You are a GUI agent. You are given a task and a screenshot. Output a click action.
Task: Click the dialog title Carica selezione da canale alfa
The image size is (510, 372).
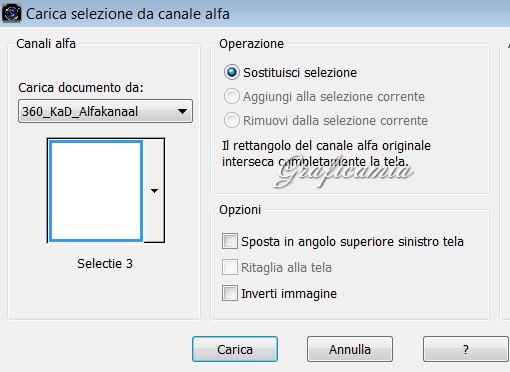pos(128,14)
